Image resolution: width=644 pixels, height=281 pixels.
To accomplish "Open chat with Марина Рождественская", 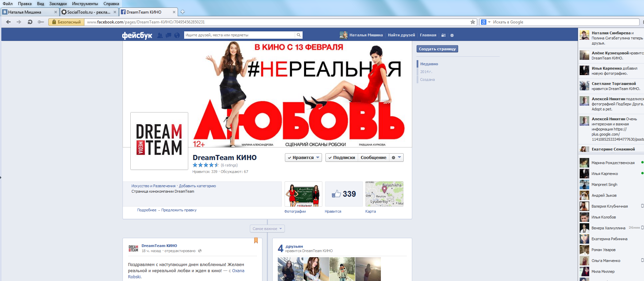I will pos(612,163).
